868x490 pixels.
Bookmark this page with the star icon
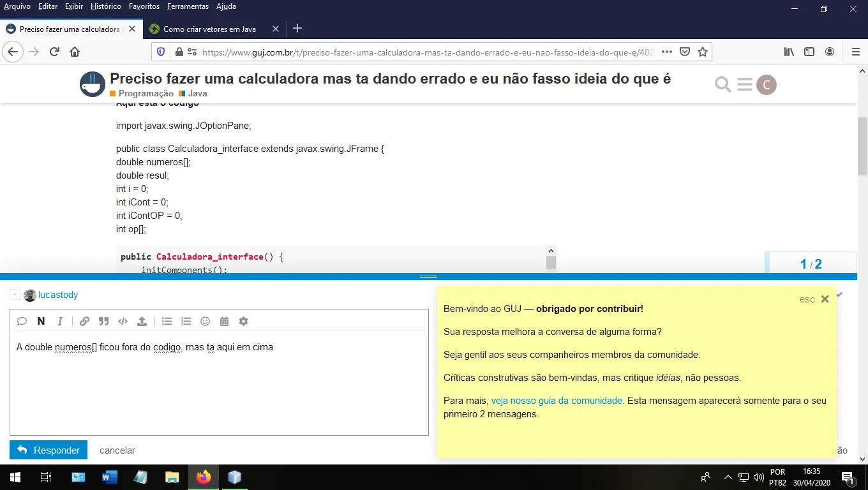click(703, 52)
